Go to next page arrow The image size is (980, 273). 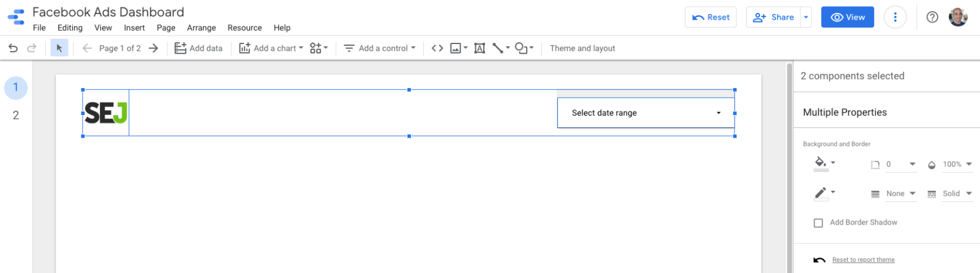pos(153,48)
